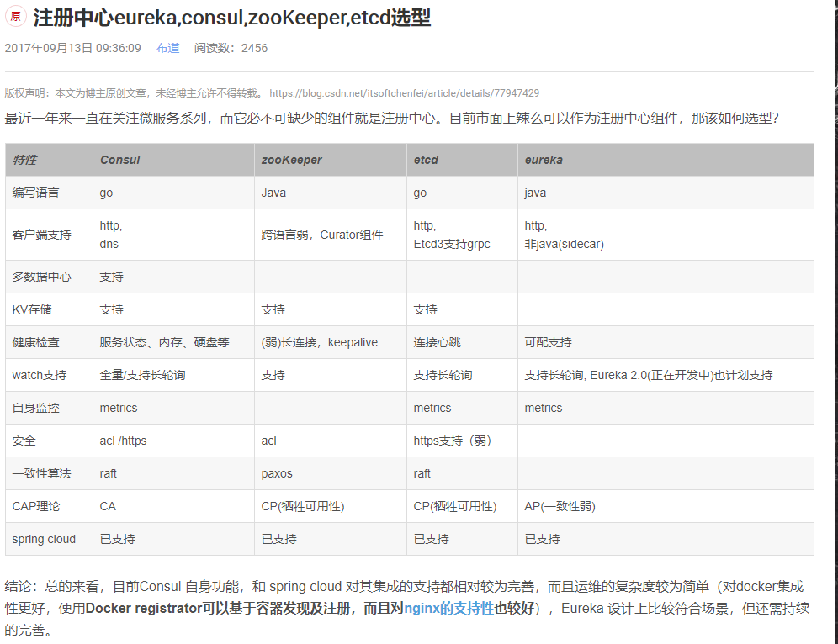Follow the nginx的支持性 hyperlink

tap(449, 608)
